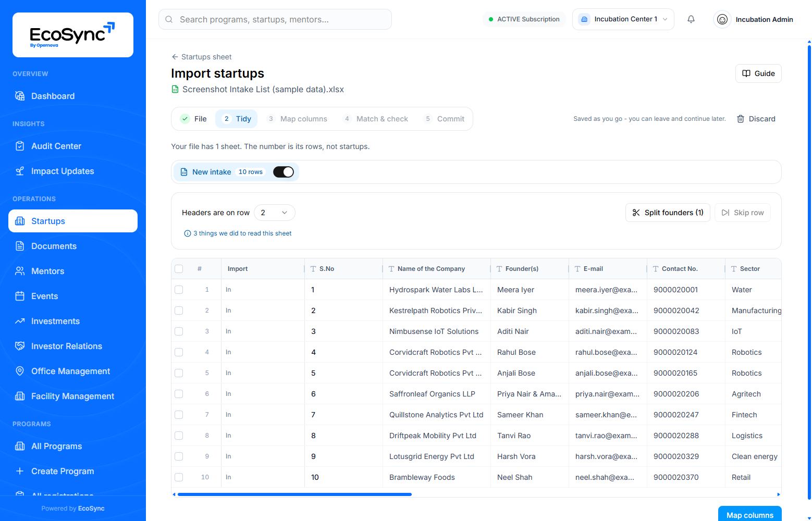Open Audit Center in sidebar
Viewport: 812px width, 521px height.
[73, 146]
